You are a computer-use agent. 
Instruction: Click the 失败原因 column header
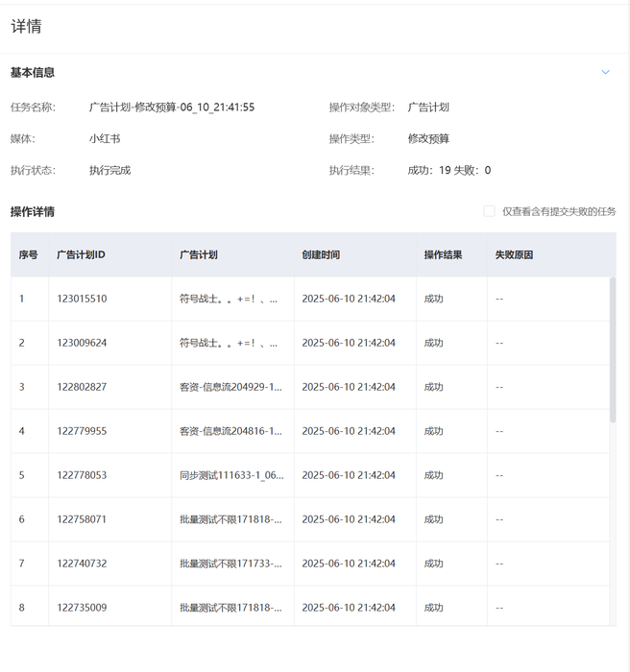(514, 255)
